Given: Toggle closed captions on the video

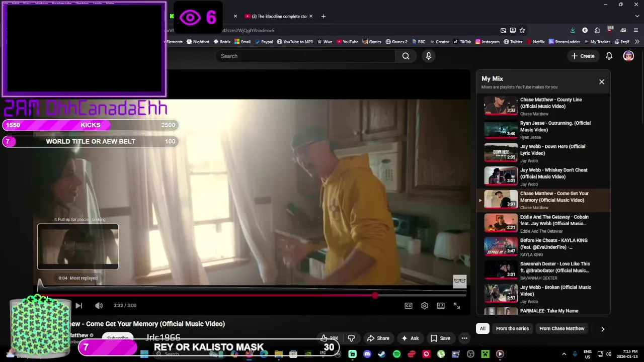Looking at the screenshot, I should (409, 306).
